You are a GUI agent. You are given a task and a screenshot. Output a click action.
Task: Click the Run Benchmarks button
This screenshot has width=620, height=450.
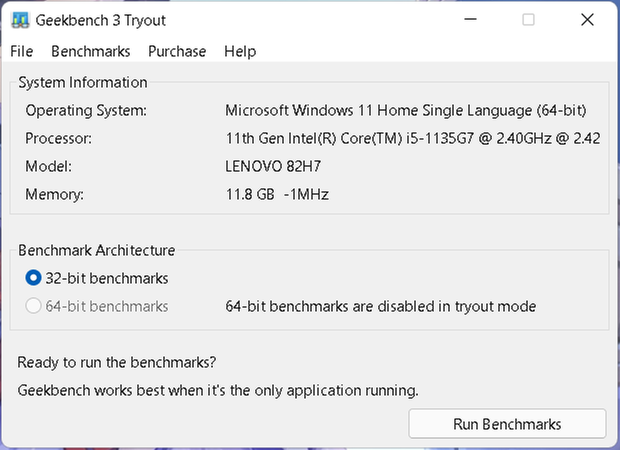pyautogui.click(x=507, y=424)
